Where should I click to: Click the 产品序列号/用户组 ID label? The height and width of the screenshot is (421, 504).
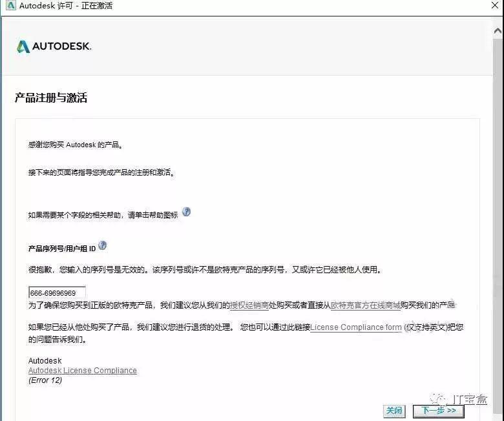(x=62, y=249)
